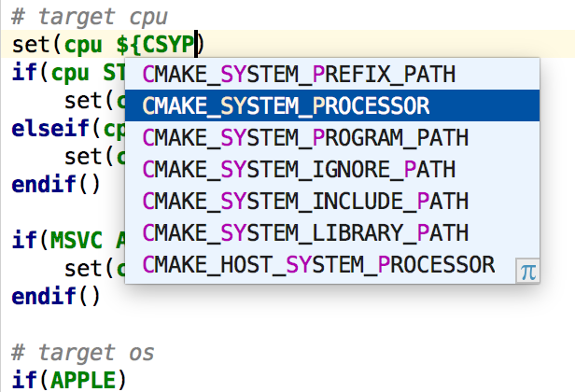The height and width of the screenshot is (392, 575).
Task: Click the pi icon in completion popup
Action: [x=527, y=272]
